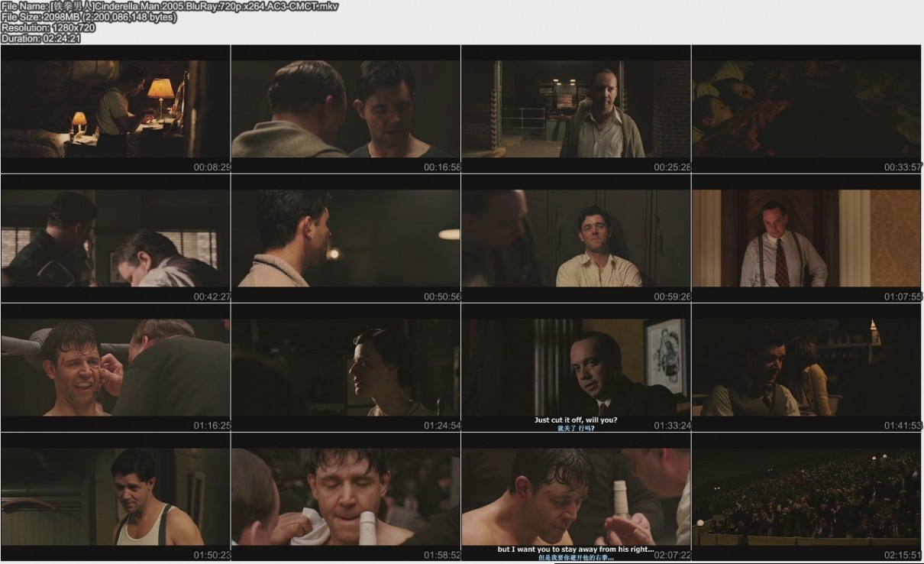Select the thumbnail timestamped 01:50:23

point(115,498)
